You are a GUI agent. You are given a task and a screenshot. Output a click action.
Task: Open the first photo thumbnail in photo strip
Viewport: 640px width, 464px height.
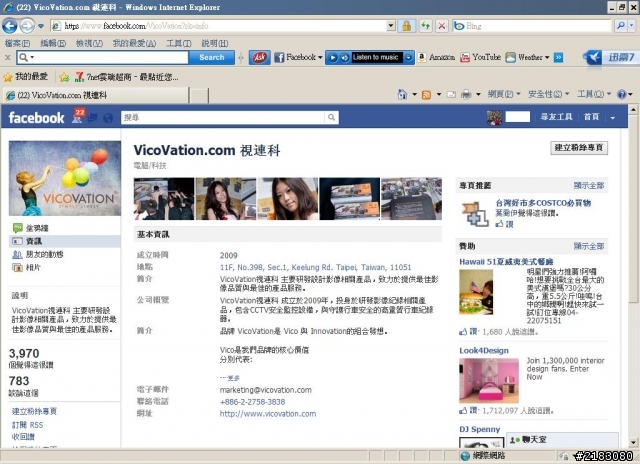click(164, 199)
